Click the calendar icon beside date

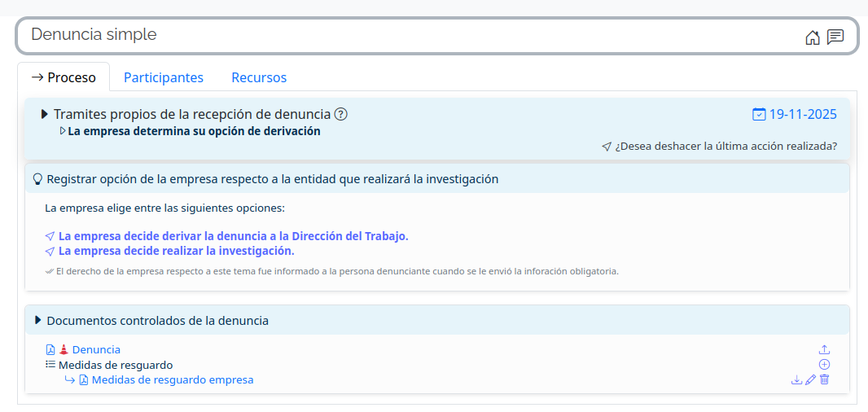(x=759, y=114)
